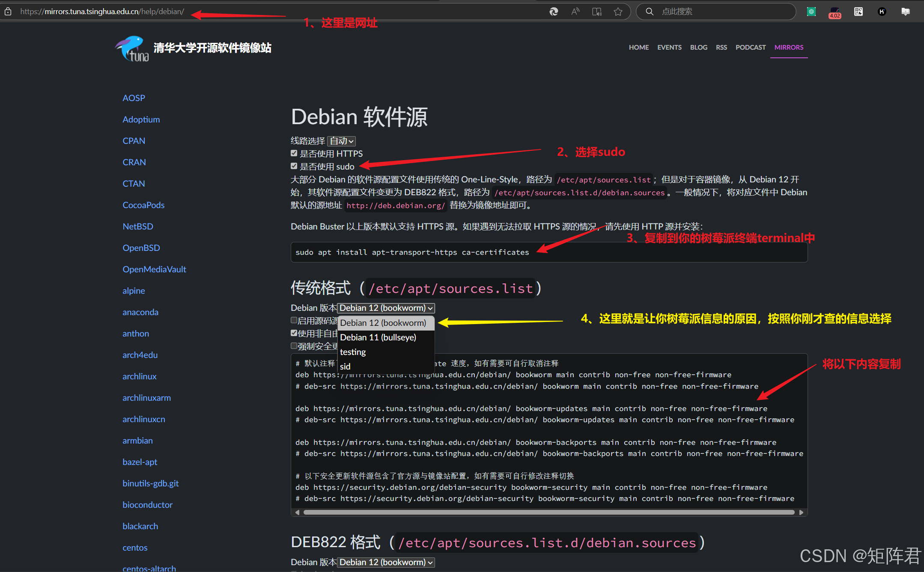Go to the PODCAST navigation item
The width and height of the screenshot is (924, 572).
pos(750,47)
